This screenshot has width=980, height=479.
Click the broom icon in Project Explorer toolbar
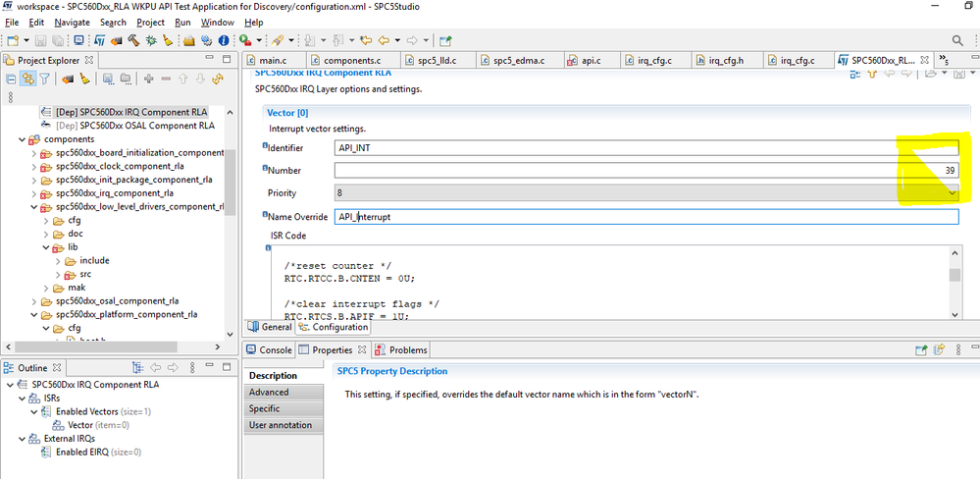pyautogui.click(x=85, y=79)
